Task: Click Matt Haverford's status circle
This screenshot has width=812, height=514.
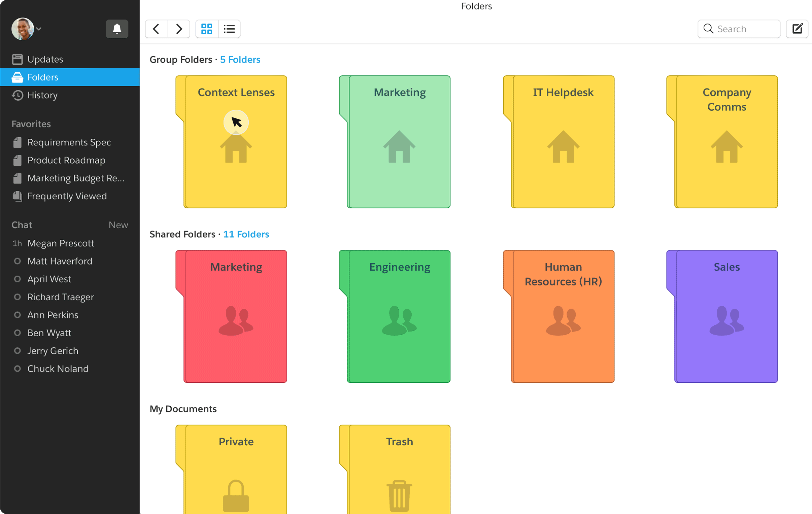Action: [x=17, y=261]
